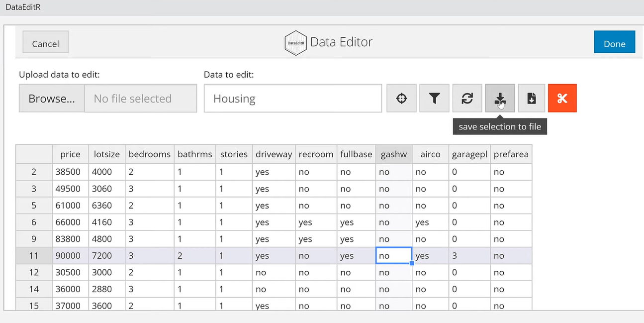Click lotsize cell 6360
Screen dimensions: 644x323
107,205
